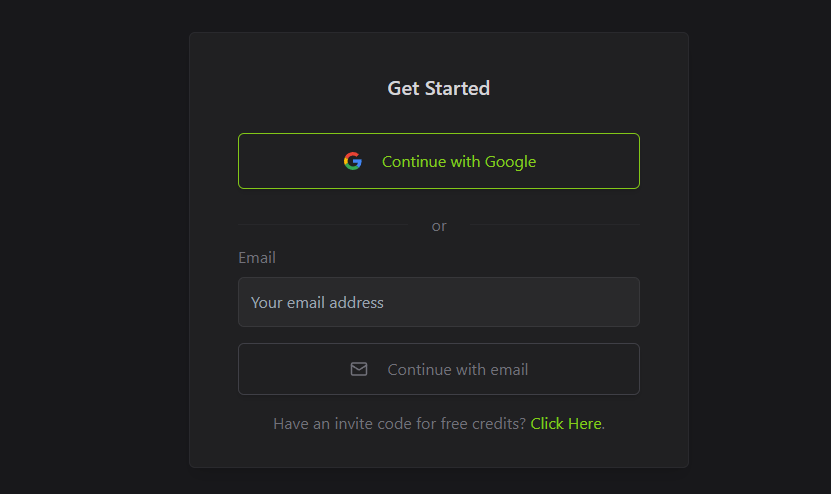831x494 pixels.
Task: Focus the "Your email address" input field
Action: (438, 302)
